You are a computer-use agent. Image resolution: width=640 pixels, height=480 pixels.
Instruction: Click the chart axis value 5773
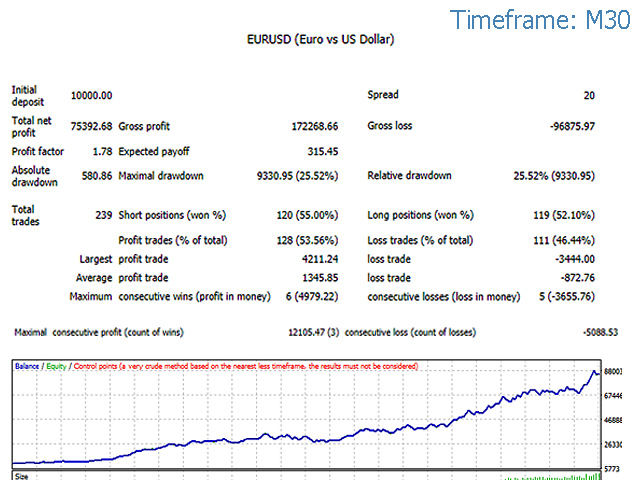tap(612, 469)
